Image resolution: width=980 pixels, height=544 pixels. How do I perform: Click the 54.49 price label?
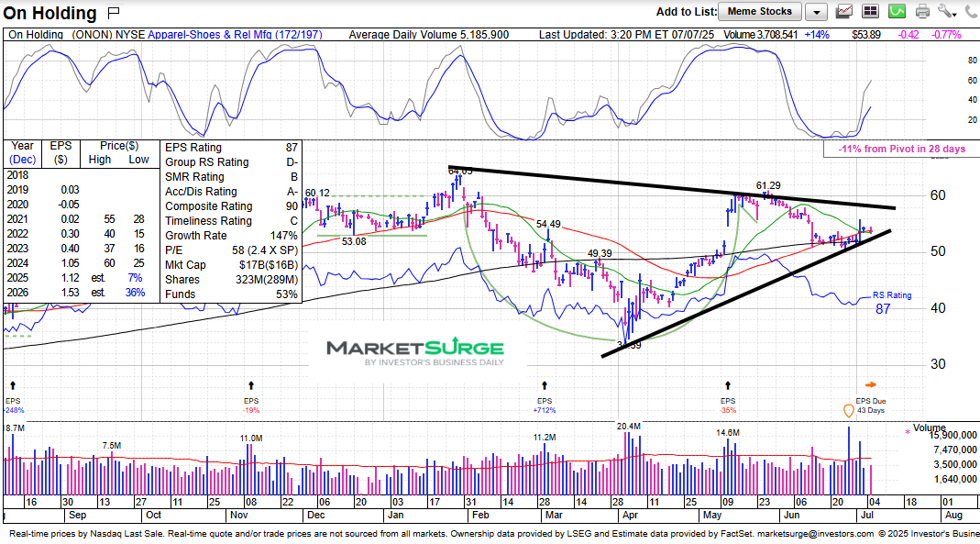tap(548, 224)
